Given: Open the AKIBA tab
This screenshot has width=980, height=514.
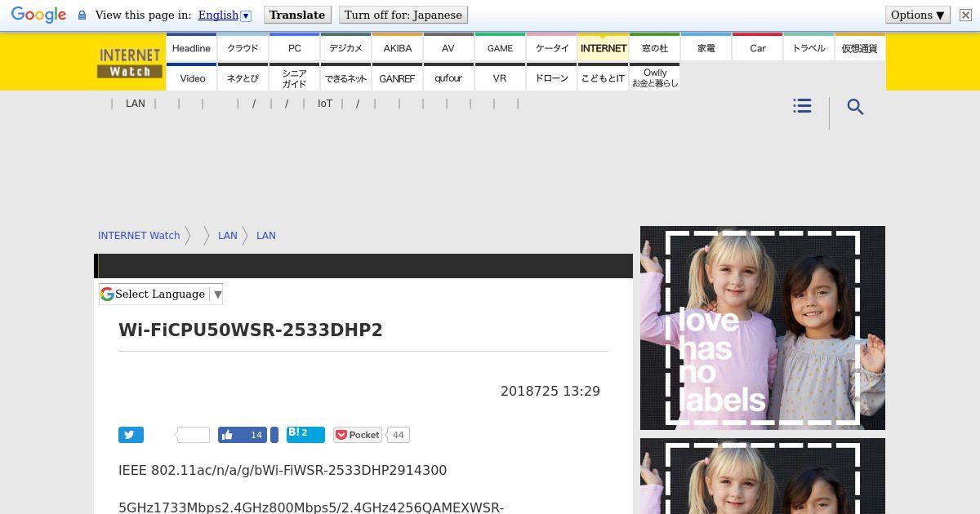Looking at the screenshot, I should point(397,47).
